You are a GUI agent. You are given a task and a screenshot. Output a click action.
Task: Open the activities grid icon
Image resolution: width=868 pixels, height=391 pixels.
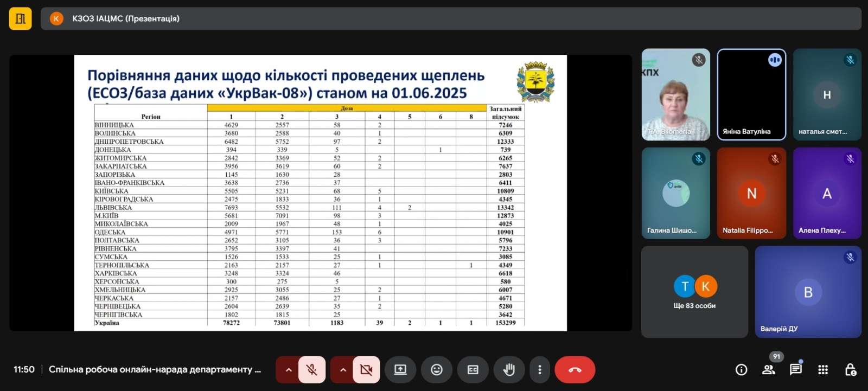823,370
